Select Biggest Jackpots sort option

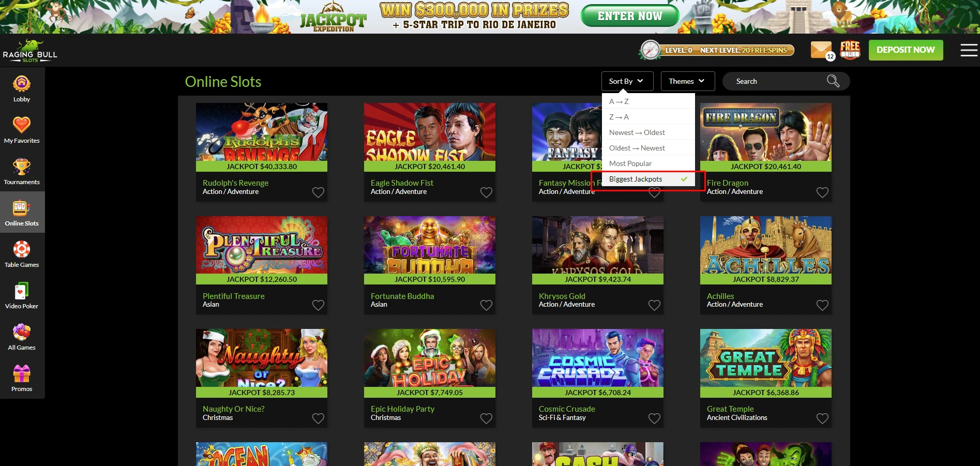click(x=649, y=179)
